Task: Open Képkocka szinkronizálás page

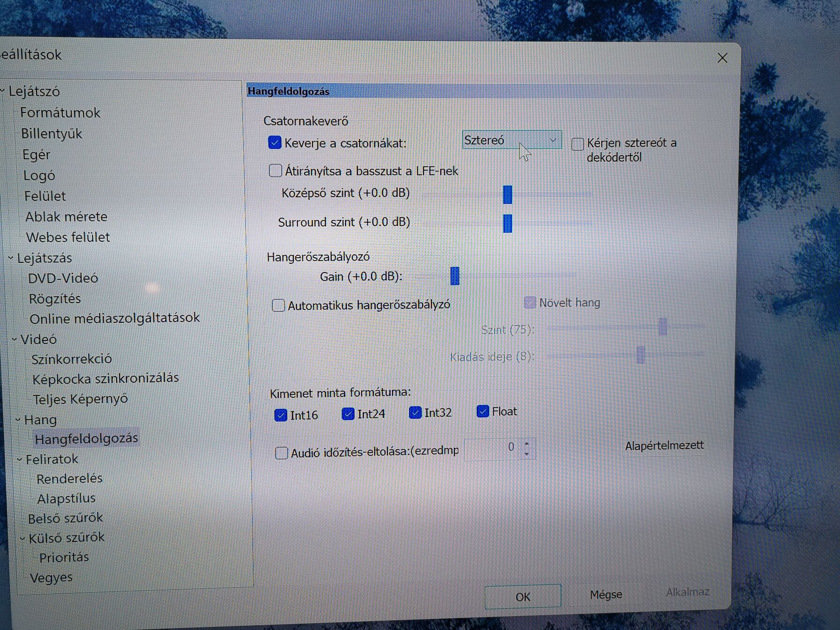Action: [106, 378]
